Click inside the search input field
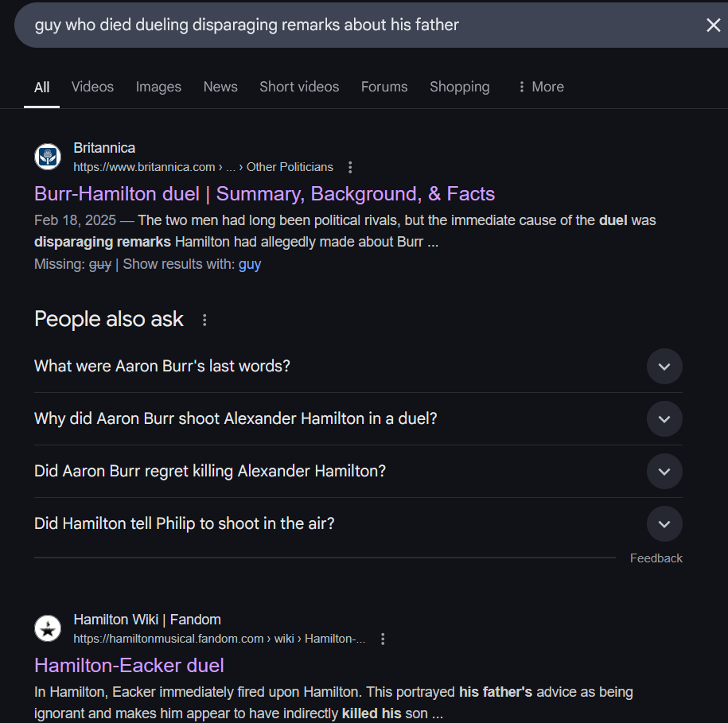Screen dimensions: 728x723 point(318,25)
